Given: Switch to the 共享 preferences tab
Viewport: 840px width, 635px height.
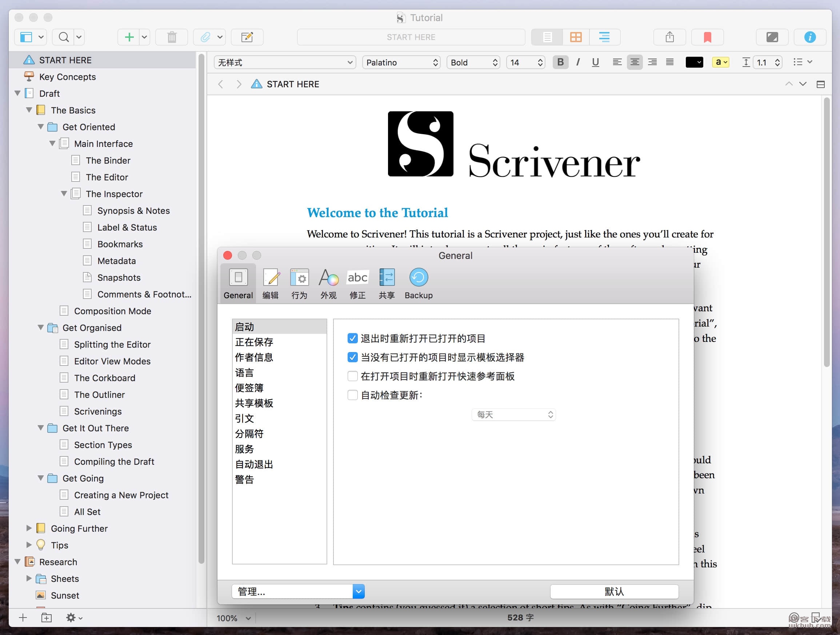Looking at the screenshot, I should coord(387,283).
